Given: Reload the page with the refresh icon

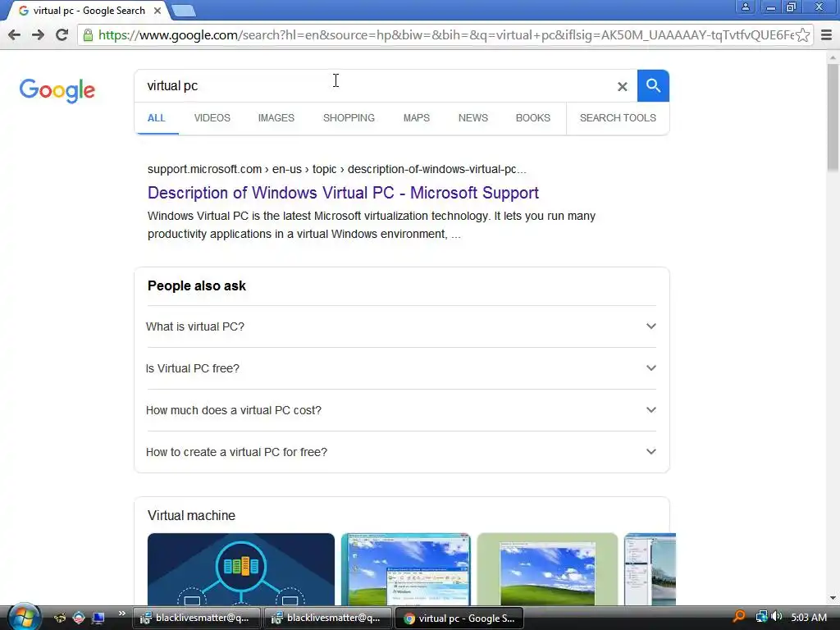Looking at the screenshot, I should pyautogui.click(x=62, y=34).
